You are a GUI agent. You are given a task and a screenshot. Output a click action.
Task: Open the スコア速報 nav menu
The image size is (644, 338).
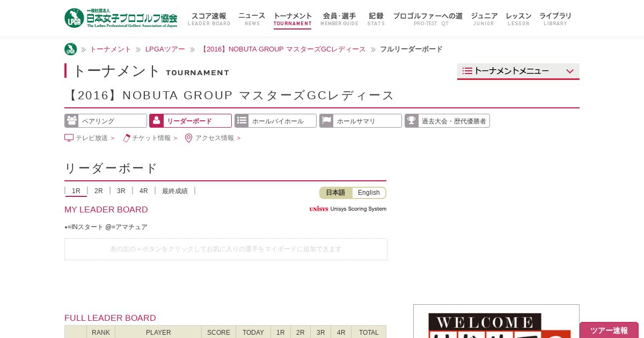[x=209, y=19]
